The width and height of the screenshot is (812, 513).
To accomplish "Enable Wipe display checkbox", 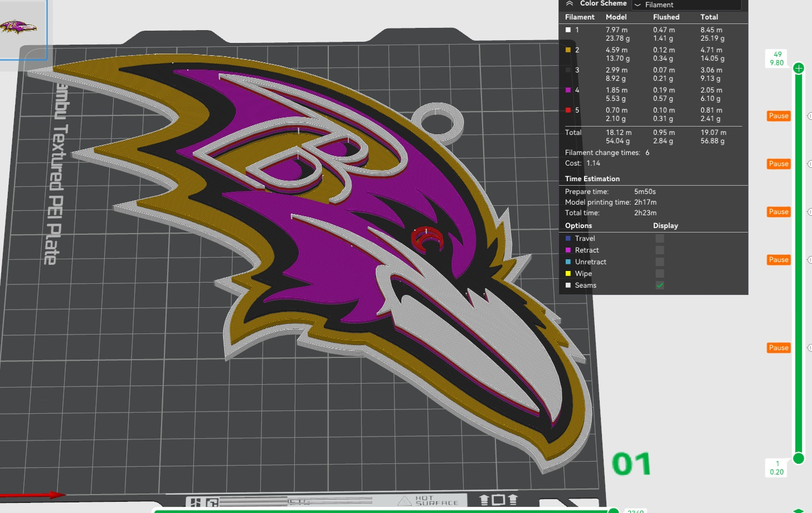I will [x=660, y=273].
